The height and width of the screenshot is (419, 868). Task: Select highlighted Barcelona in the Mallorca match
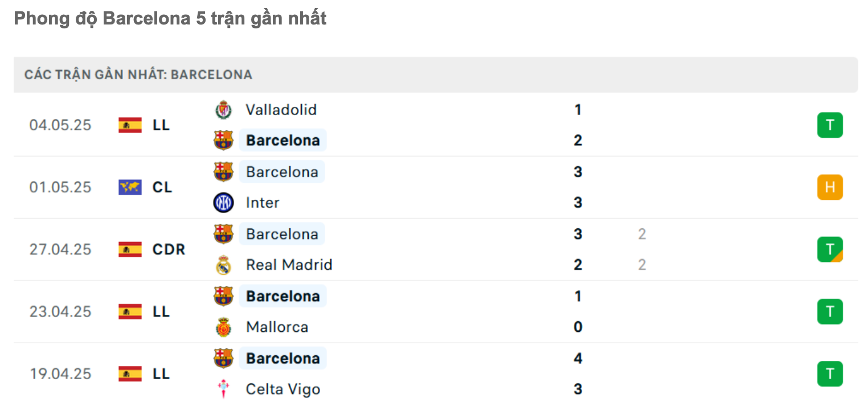(282, 297)
